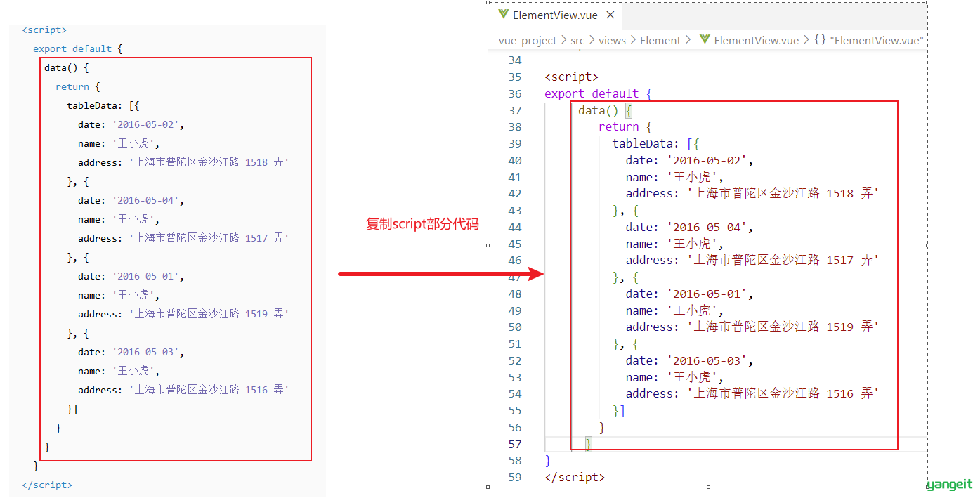Open the ElementView.vue file breadcrumb
Screen dimensions: 980x498
point(749,41)
